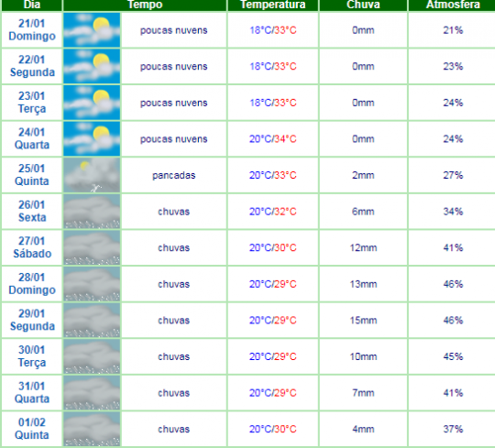Click the Temperatura column header
The image size is (495, 448).
point(273,5)
